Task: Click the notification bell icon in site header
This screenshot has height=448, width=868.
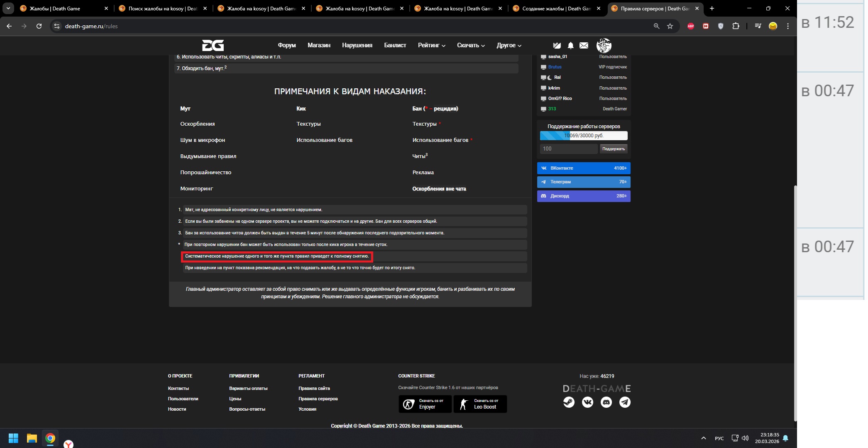Action: click(570, 45)
